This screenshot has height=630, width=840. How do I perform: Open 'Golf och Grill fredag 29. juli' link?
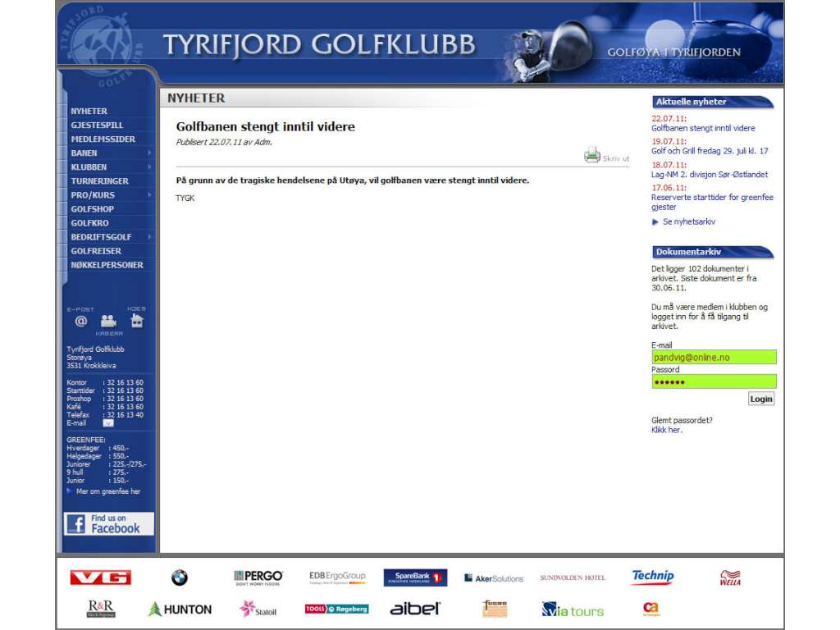710,151
